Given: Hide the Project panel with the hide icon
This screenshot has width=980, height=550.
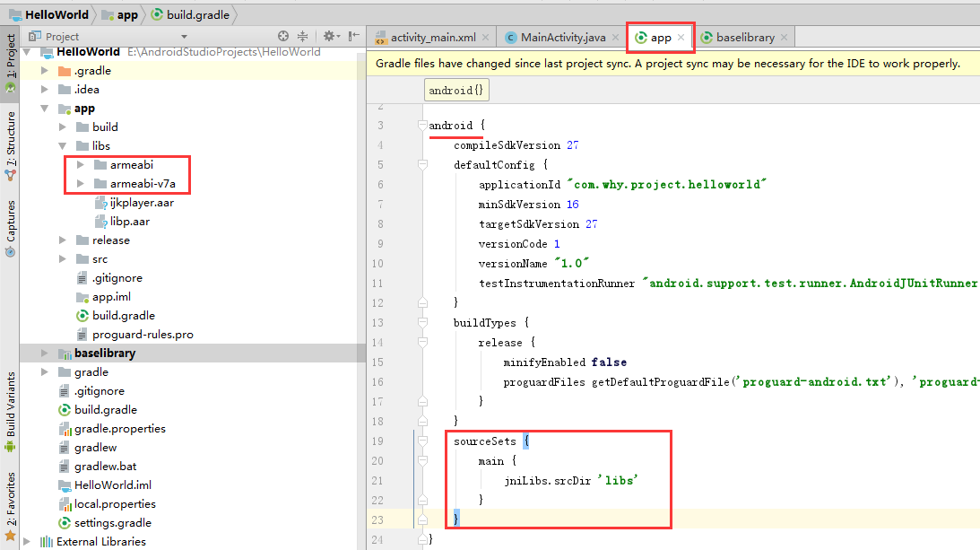Looking at the screenshot, I should (354, 36).
